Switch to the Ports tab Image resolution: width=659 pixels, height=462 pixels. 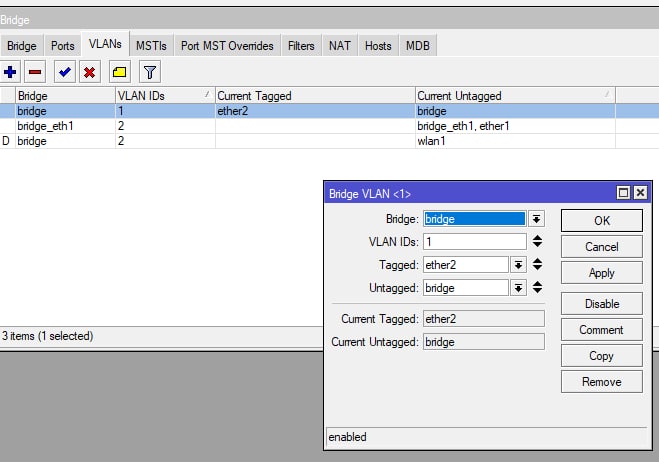(x=63, y=45)
